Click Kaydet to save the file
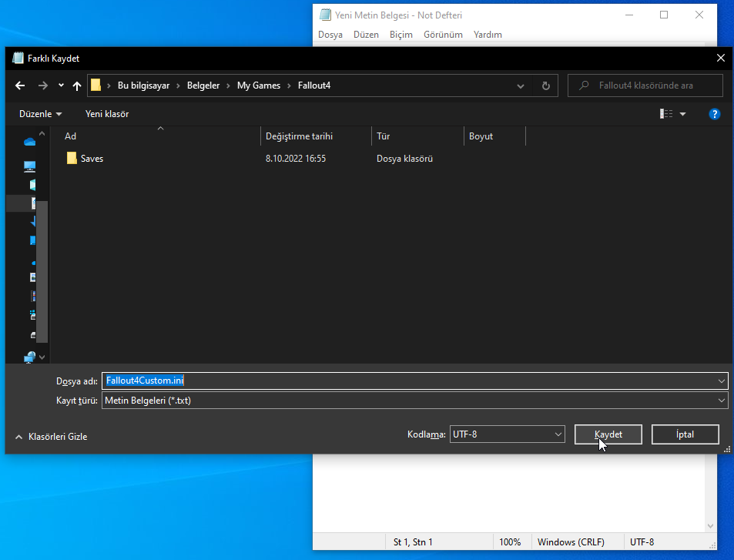Viewport: 734px width, 560px height. 608,434
